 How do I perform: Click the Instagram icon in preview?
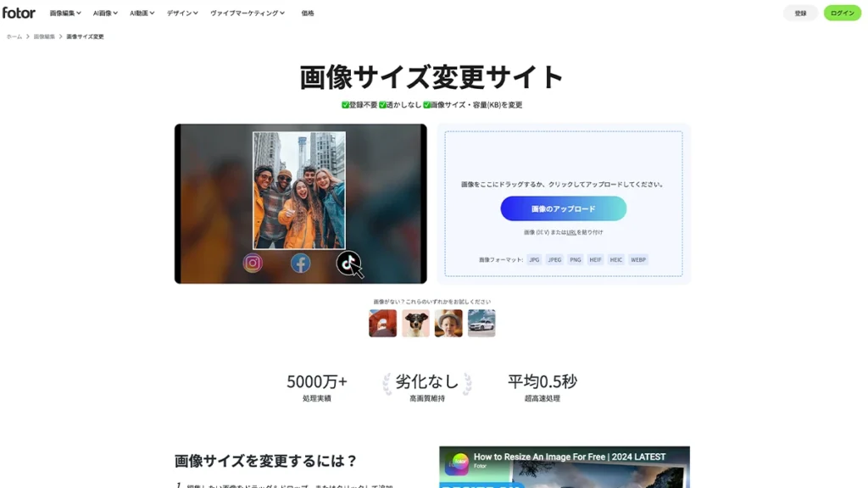253,263
